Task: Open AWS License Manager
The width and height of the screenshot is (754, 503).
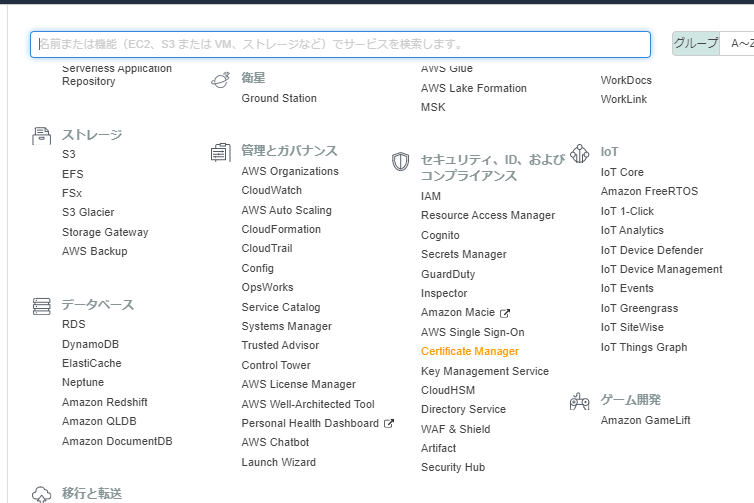Action: pos(299,385)
